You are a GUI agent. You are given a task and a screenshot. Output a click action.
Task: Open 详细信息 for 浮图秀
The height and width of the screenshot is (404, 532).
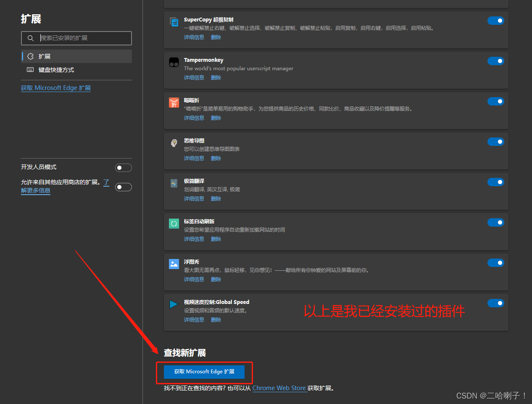pyautogui.click(x=194, y=280)
